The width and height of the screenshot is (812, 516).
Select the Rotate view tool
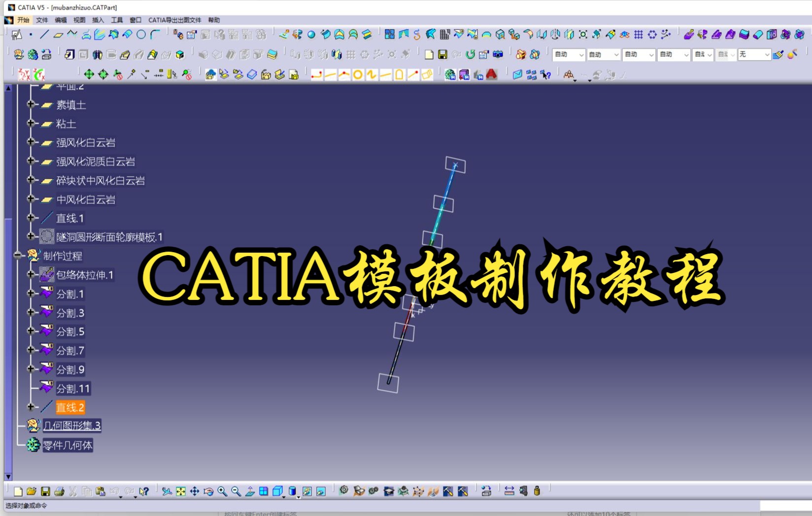(209, 491)
